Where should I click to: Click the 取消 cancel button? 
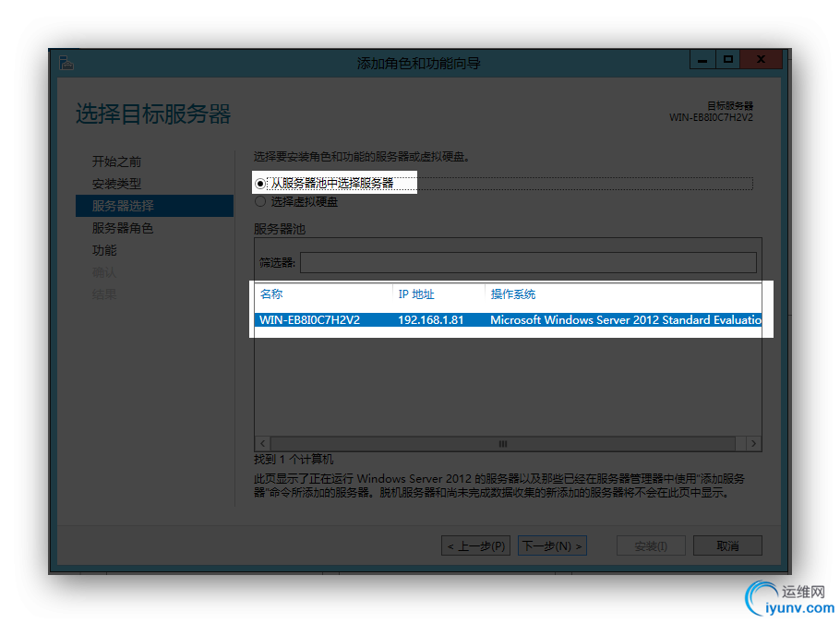click(727, 545)
